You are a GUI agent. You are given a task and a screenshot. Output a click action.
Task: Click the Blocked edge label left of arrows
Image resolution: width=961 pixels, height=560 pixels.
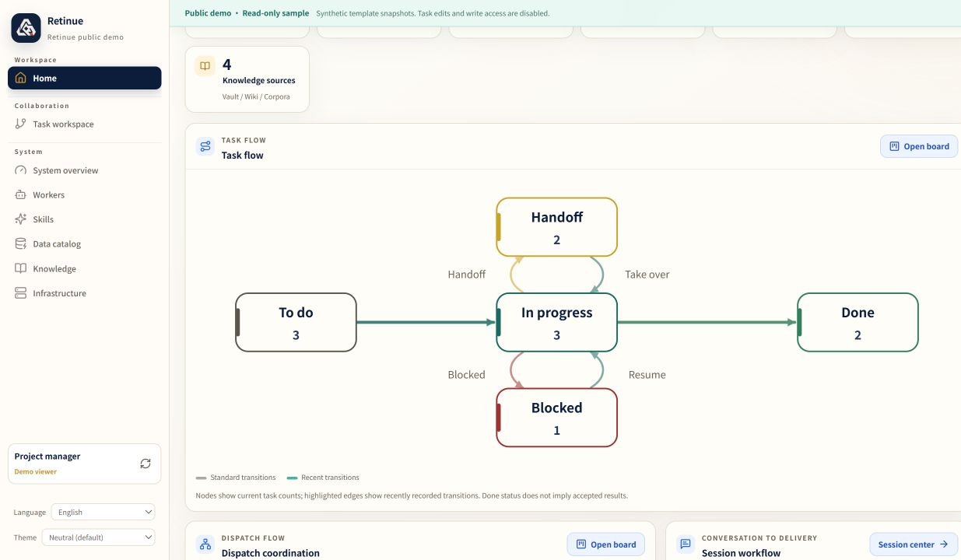(467, 375)
